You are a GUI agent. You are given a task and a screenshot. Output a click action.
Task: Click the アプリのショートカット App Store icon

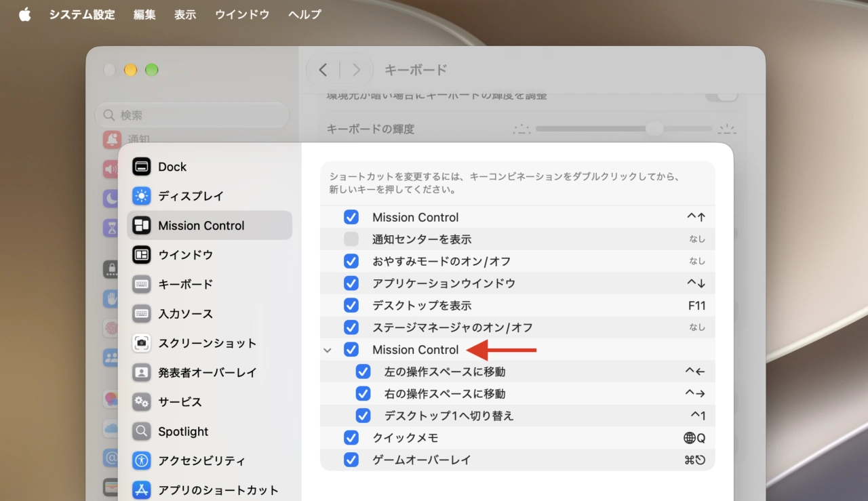click(x=141, y=490)
